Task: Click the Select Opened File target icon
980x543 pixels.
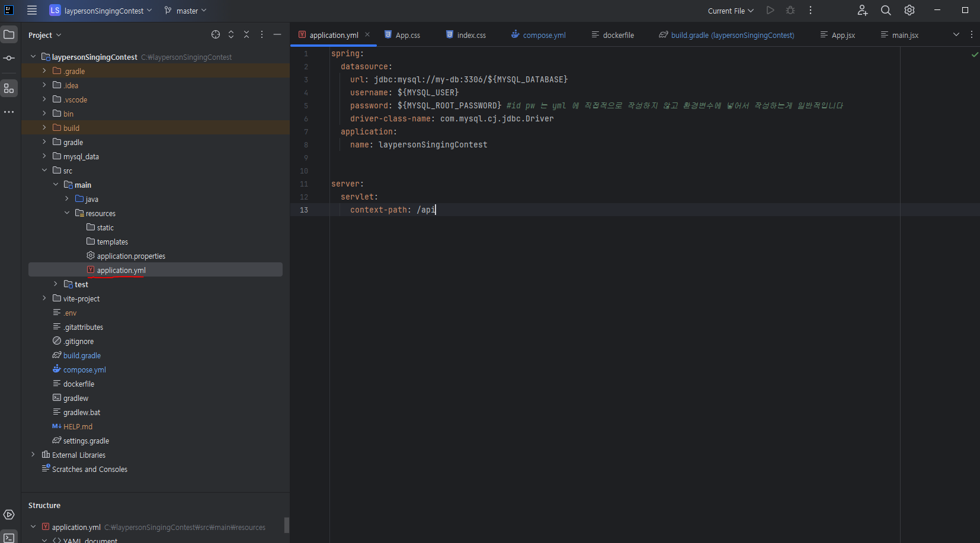Action: [x=216, y=35]
